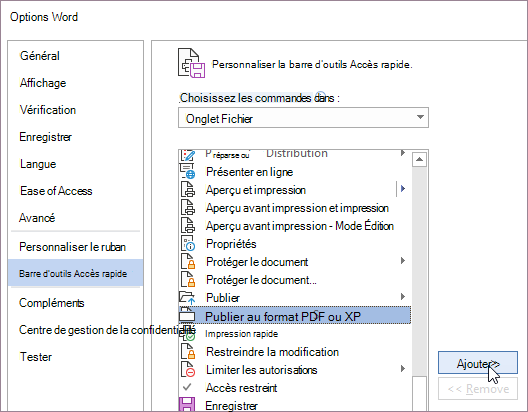Click icon beside Publier au format PDF ou XP
Viewport: 528px width, 412px height.
(187, 315)
